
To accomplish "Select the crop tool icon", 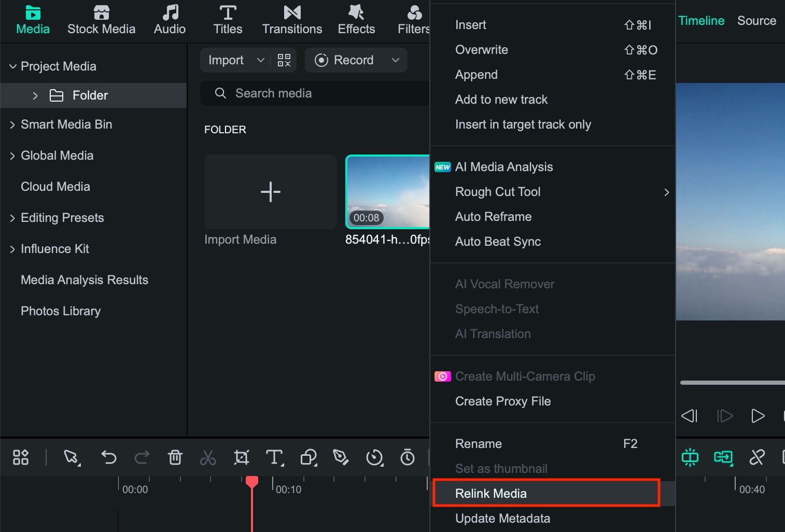I will coord(242,457).
